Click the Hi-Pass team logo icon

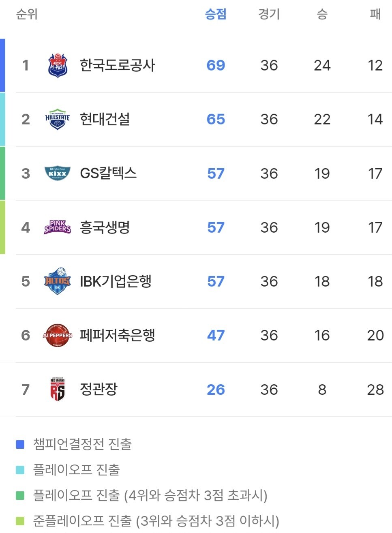click(x=58, y=66)
